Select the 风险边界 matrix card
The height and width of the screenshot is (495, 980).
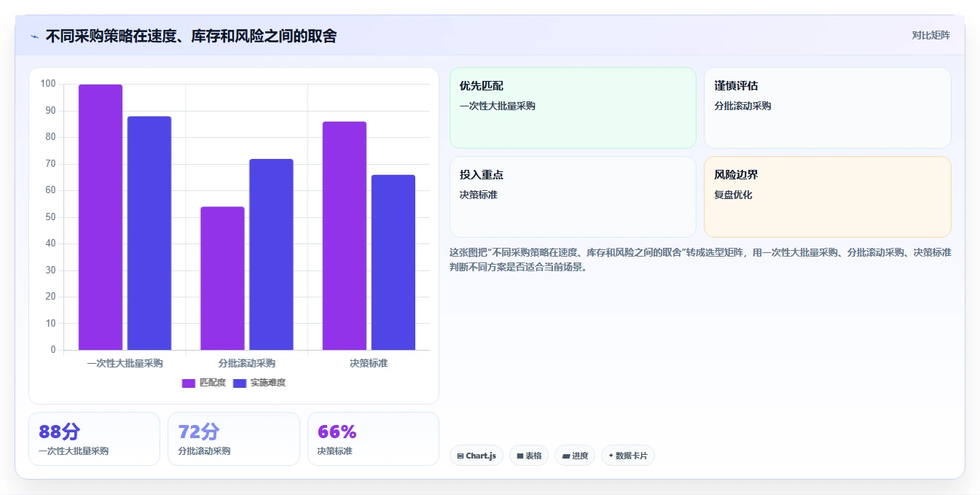coord(828,197)
